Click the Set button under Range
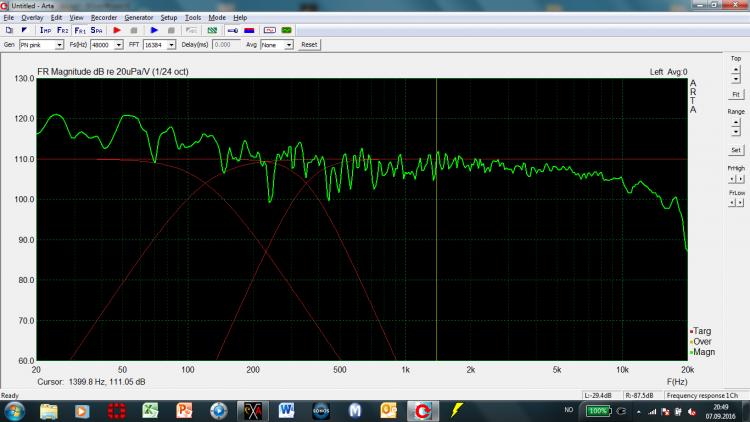Image resolution: width=750 pixels, height=422 pixels. [x=735, y=150]
